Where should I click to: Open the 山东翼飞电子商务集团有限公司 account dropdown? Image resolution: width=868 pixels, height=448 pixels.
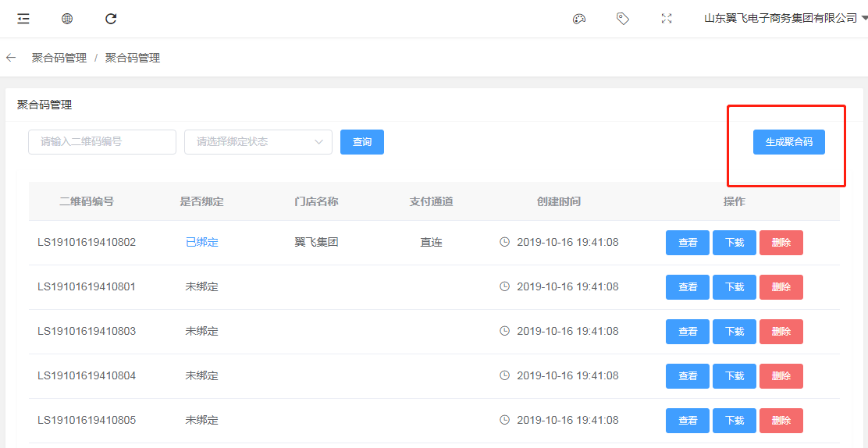[x=784, y=19]
